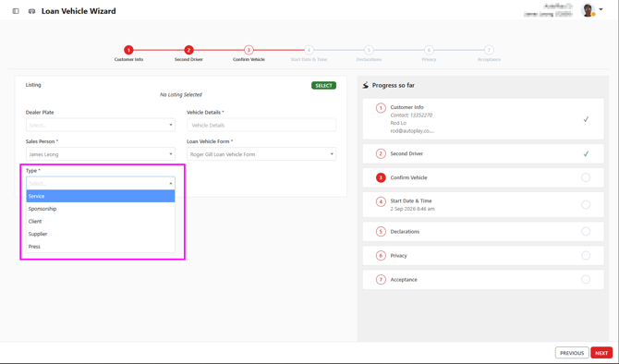Open the Loan Vehicle Form dropdown
Image resolution: width=619 pixels, height=364 pixels.
coord(261,154)
